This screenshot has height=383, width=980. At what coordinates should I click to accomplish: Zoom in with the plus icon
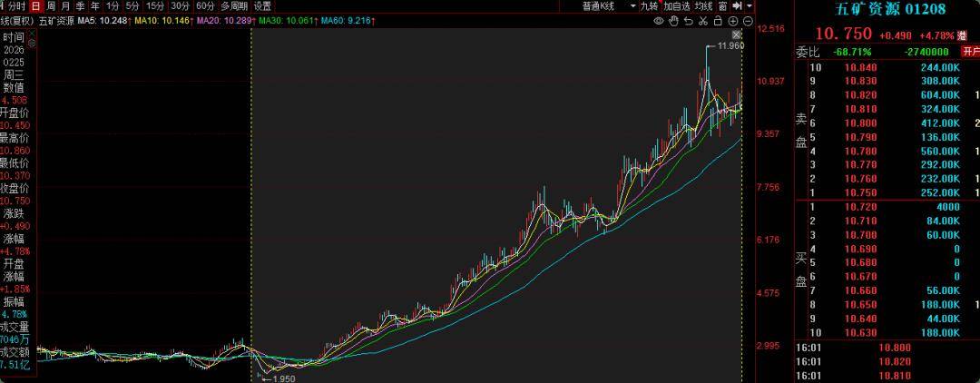(x=733, y=21)
